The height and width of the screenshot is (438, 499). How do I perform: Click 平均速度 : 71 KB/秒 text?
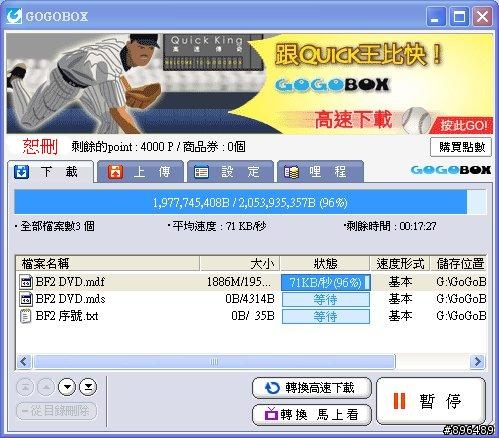[x=219, y=226]
